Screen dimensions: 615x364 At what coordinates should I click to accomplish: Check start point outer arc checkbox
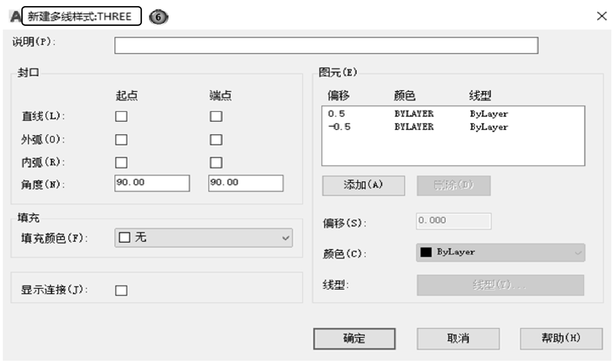coord(121,140)
